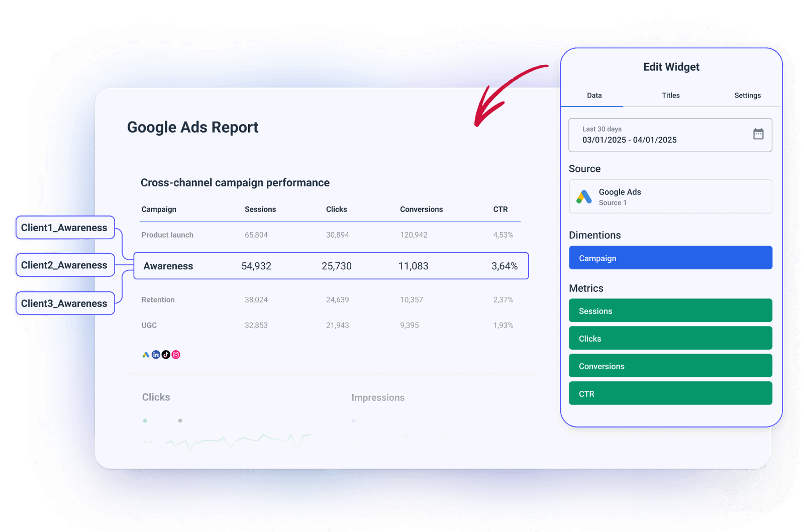
Task: Switch to the Titles tab
Action: point(670,95)
